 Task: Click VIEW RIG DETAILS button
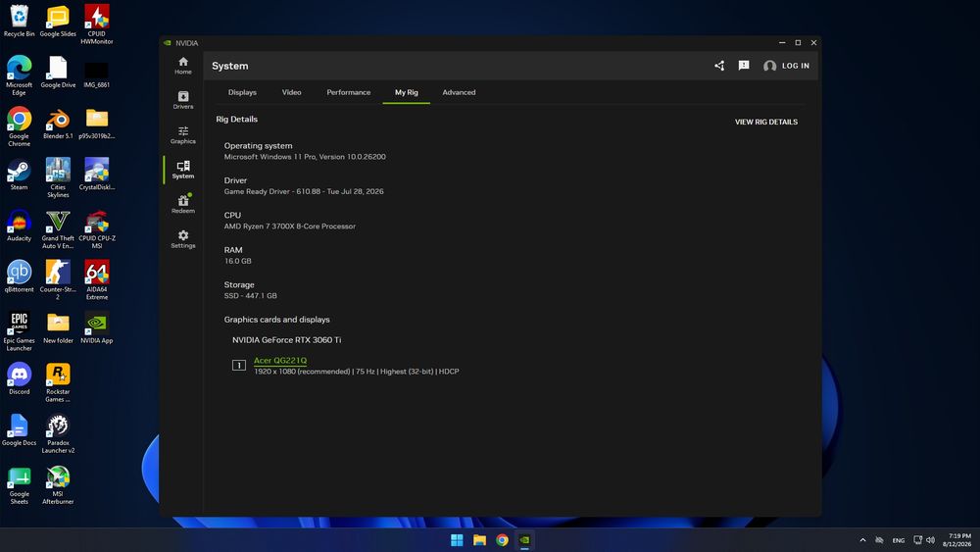click(x=766, y=122)
